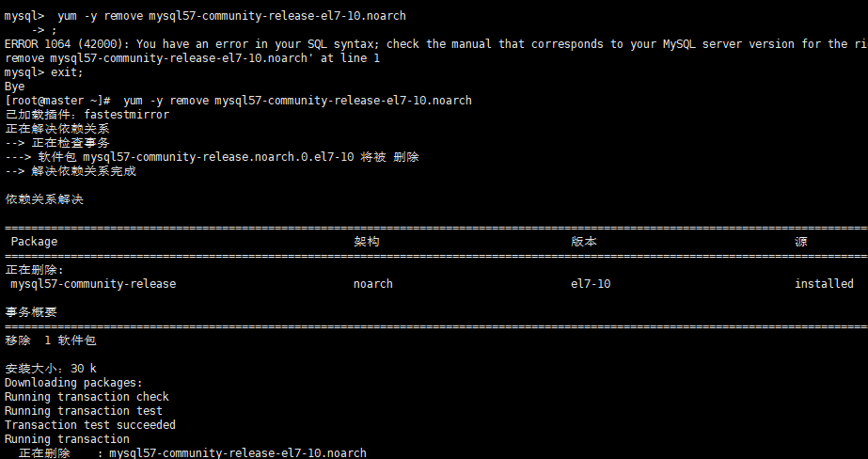
Task: Click the 'Downloading packages:' line
Action: pyautogui.click(x=73, y=383)
